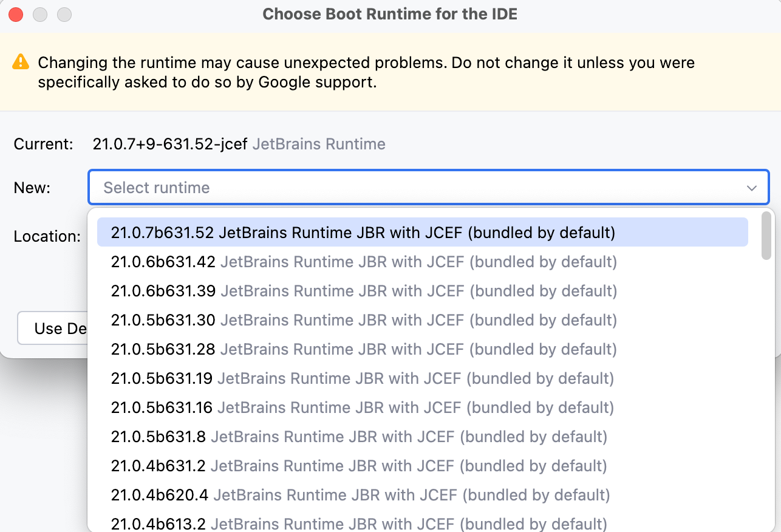Viewport: 781px width, 532px height.
Task: Click the dropdown list scrollbar thumb
Action: pyautogui.click(x=766, y=236)
